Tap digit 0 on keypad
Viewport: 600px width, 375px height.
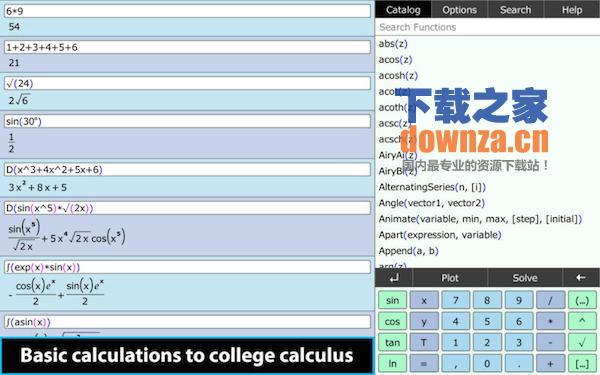click(487, 364)
